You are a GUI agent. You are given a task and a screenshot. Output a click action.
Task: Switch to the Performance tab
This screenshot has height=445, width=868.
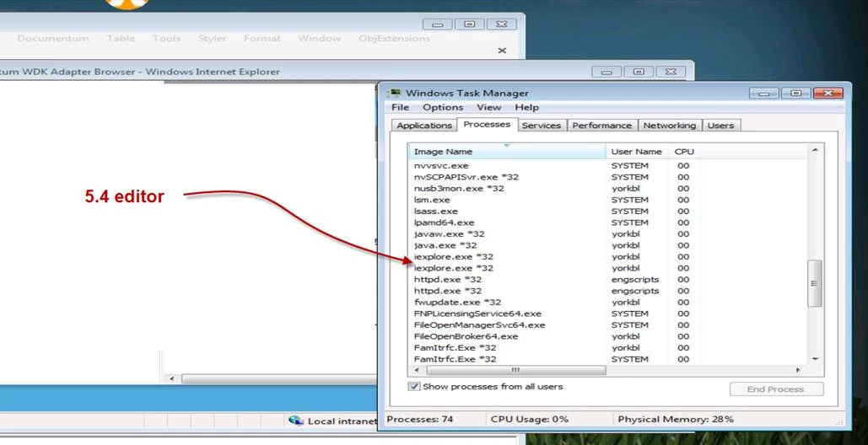[x=601, y=126]
